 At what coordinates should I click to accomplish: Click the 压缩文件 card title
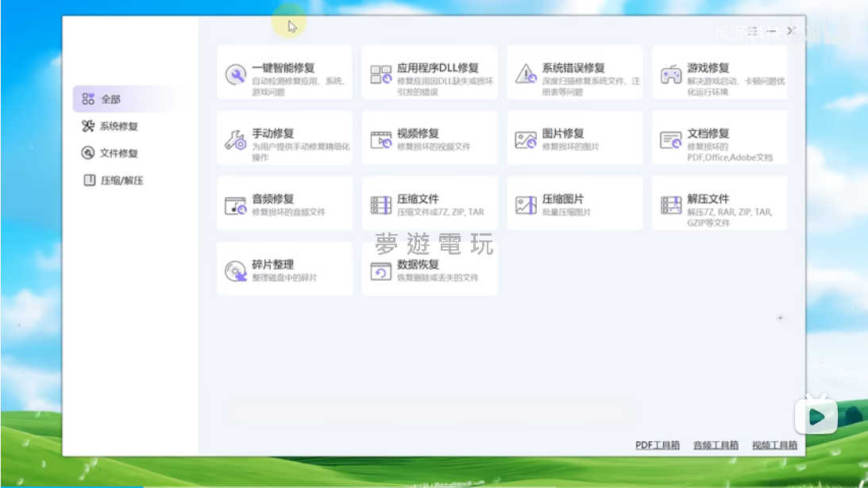[418, 199]
